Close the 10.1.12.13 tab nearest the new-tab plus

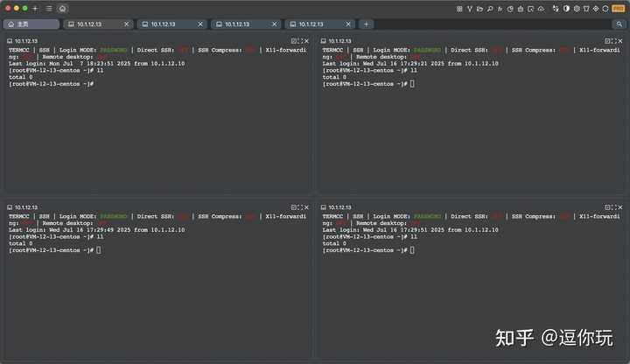pos(348,24)
